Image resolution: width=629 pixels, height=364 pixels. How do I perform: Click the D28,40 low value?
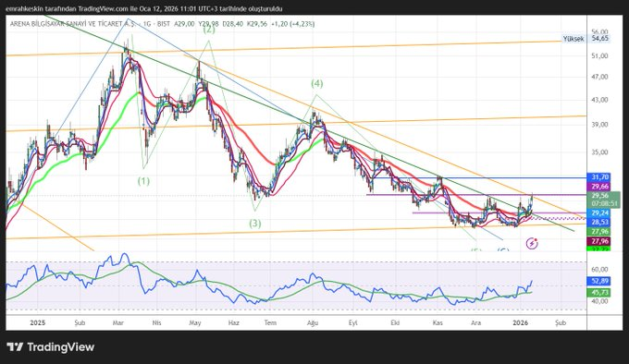pos(233,24)
